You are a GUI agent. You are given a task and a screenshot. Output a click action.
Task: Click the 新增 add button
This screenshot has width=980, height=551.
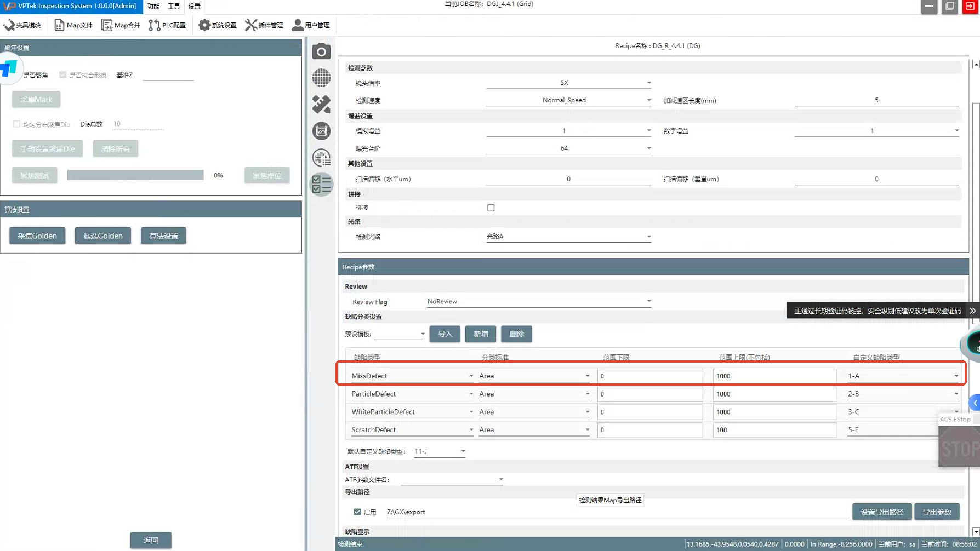pos(481,334)
